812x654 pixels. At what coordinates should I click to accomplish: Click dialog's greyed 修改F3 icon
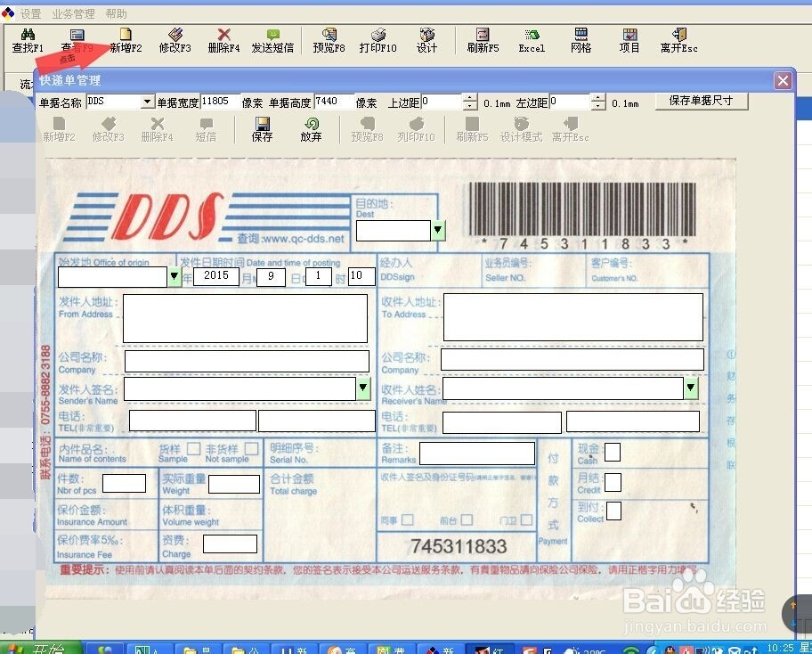tap(109, 124)
